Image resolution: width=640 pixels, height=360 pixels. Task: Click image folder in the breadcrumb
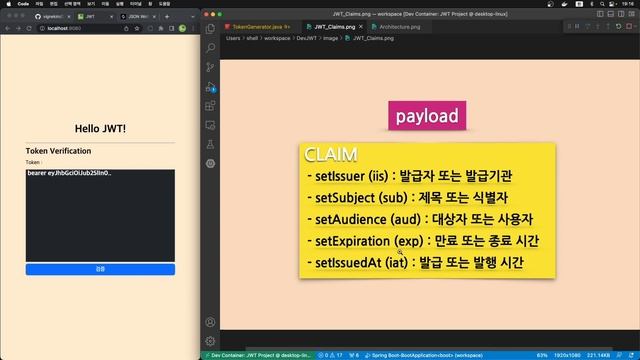[x=330, y=38]
